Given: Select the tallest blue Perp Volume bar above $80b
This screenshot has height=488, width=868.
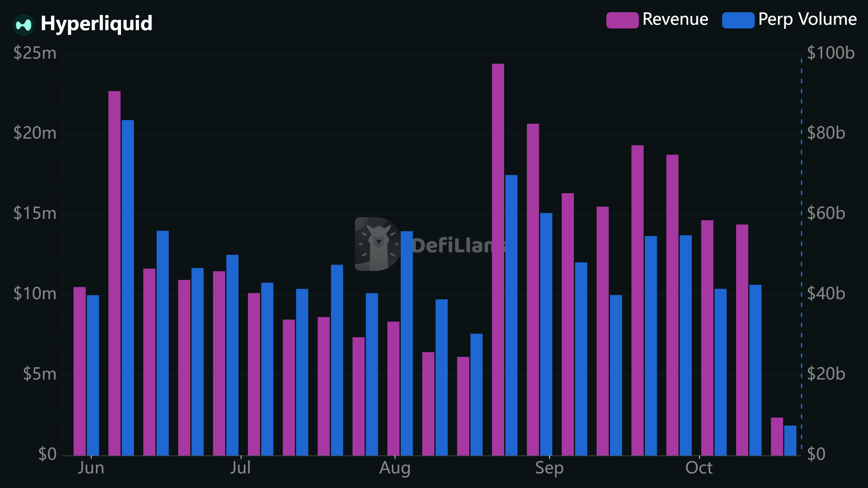Looking at the screenshot, I should 128,288.
